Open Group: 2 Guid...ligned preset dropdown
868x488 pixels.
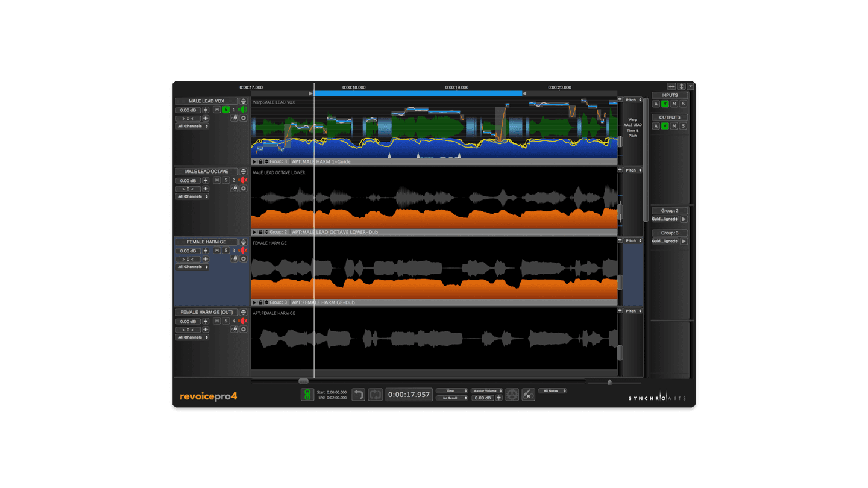point(665,219)
